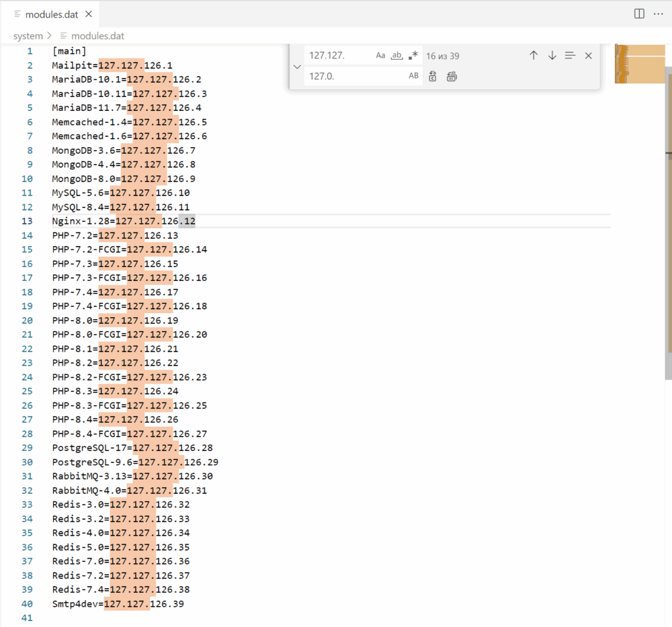Toggle Match Case in find
The image size is (672, 627).
tap(381, 55)
